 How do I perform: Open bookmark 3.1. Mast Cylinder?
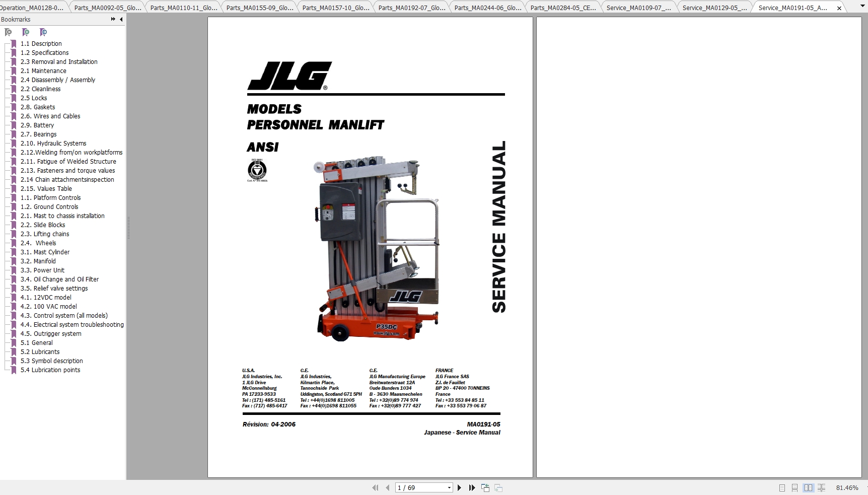tap(45, 252)
